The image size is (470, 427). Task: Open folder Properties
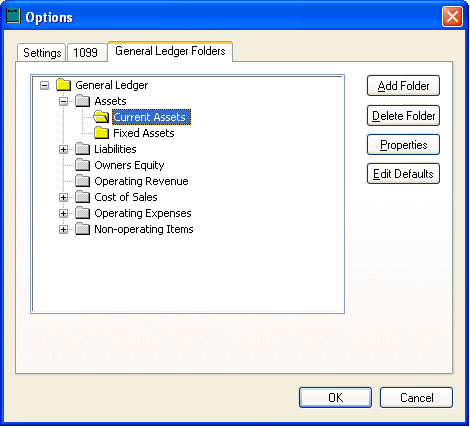pos(403,145)
